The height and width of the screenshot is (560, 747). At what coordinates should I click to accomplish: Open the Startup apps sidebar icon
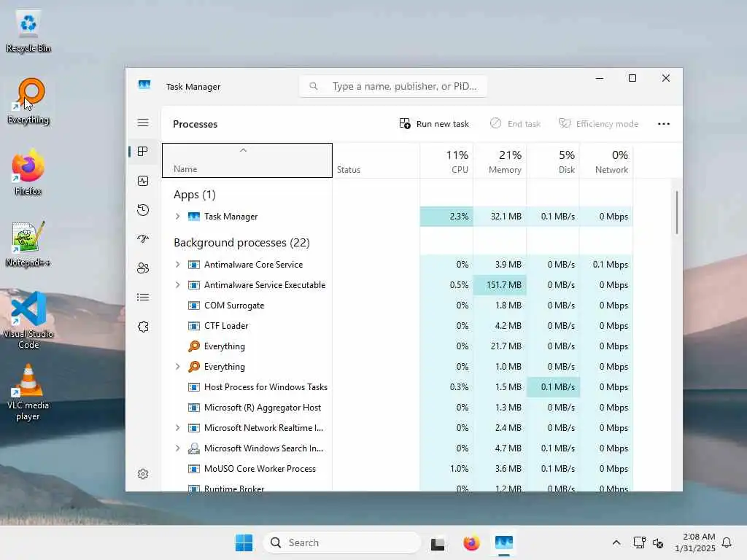[143, 239]
